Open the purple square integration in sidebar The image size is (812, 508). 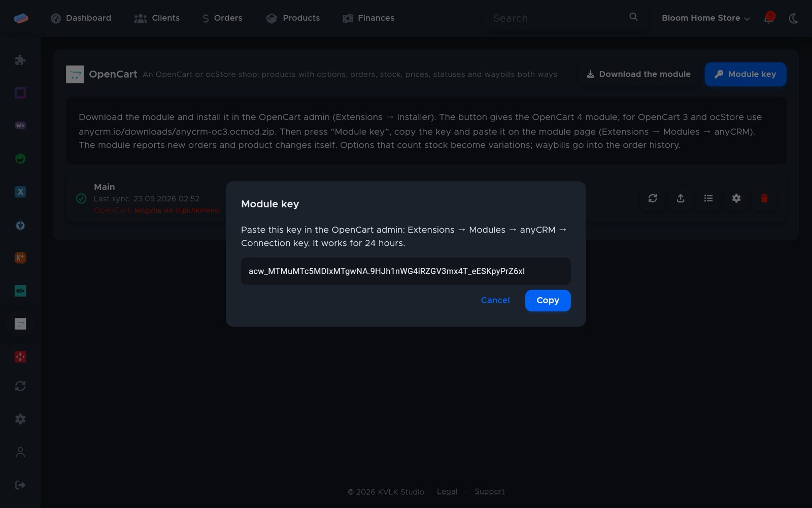(x=20, y=92)
